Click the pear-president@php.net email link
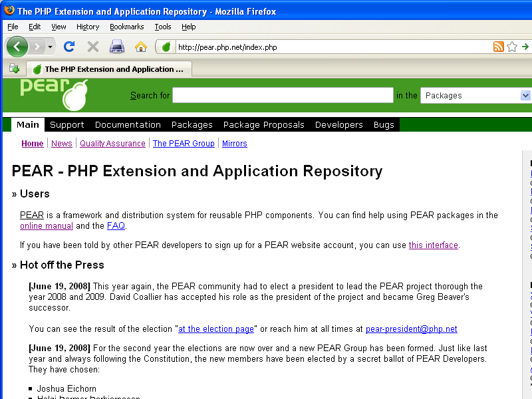 click(x=412, y=329)
